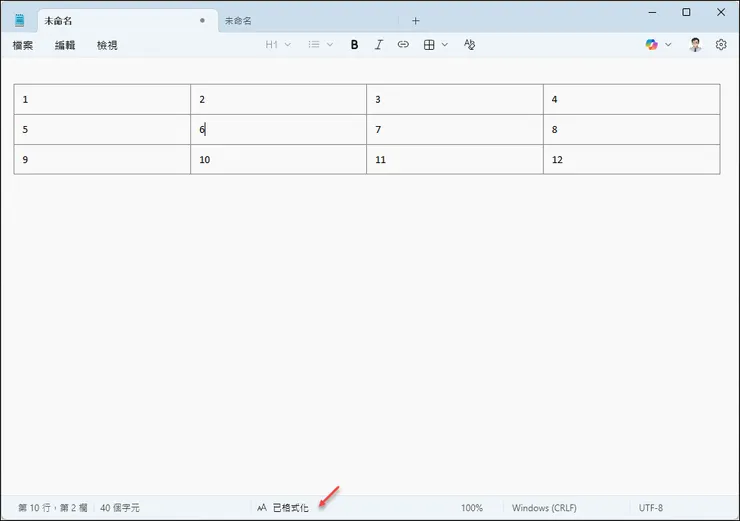This screenshot has width=740, height=521.
Task: Open the 檔案 menu
Action: pos(23,45)
